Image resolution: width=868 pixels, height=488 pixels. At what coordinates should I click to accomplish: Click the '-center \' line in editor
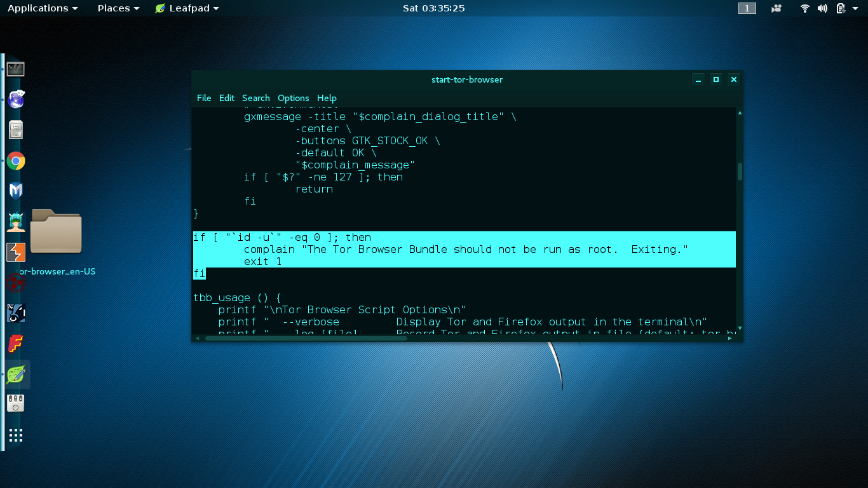click(323, 128)
